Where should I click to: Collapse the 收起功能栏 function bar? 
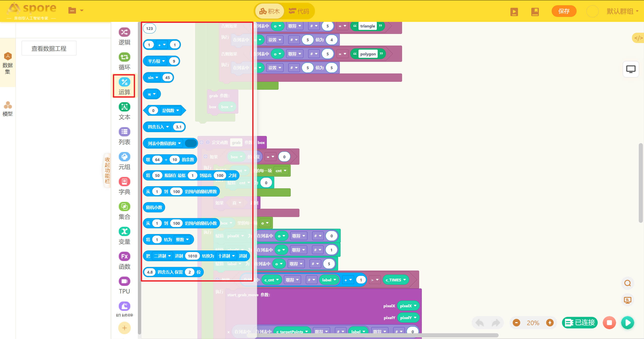click(x=107, y=170)
